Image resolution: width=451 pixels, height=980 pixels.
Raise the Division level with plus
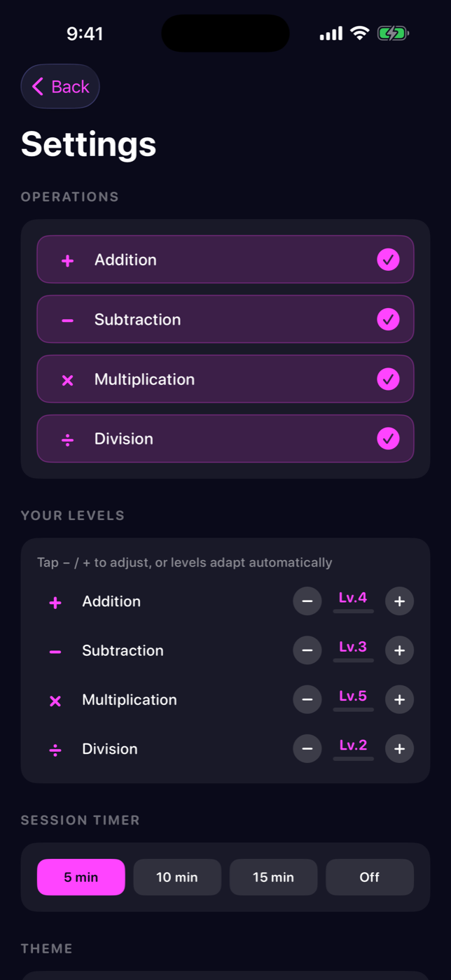399,748
